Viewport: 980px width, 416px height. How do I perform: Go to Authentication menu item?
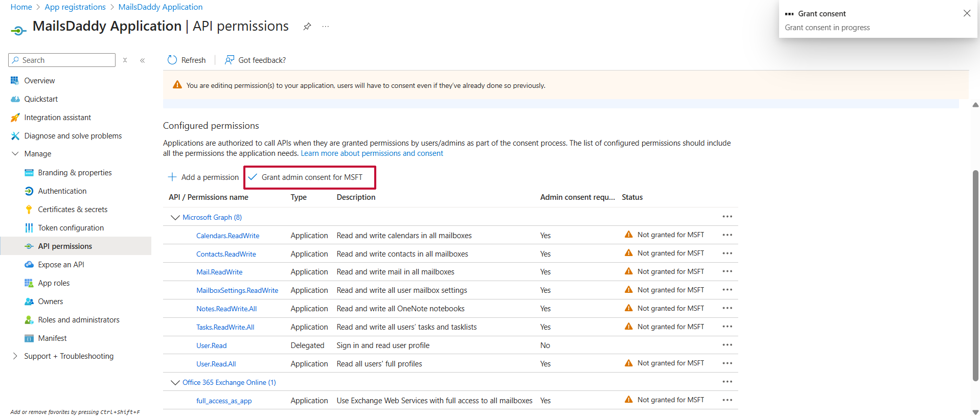[x=62, y=191]
